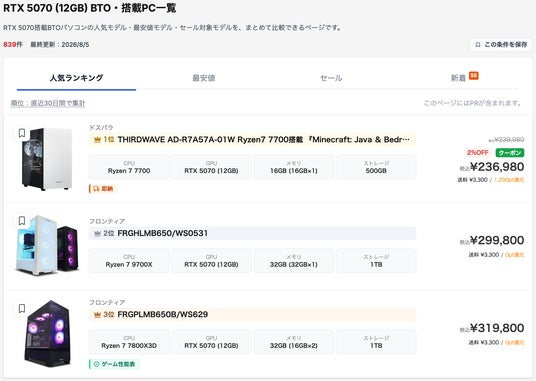Bookmark the THIRDWAVE AD-R7A57A-01W listing

pos(22,133)
